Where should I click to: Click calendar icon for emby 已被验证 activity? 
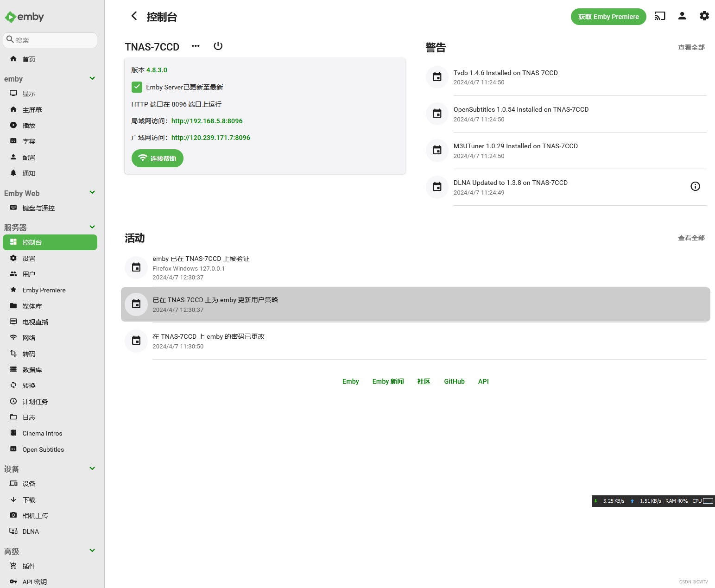click(136, 267)
